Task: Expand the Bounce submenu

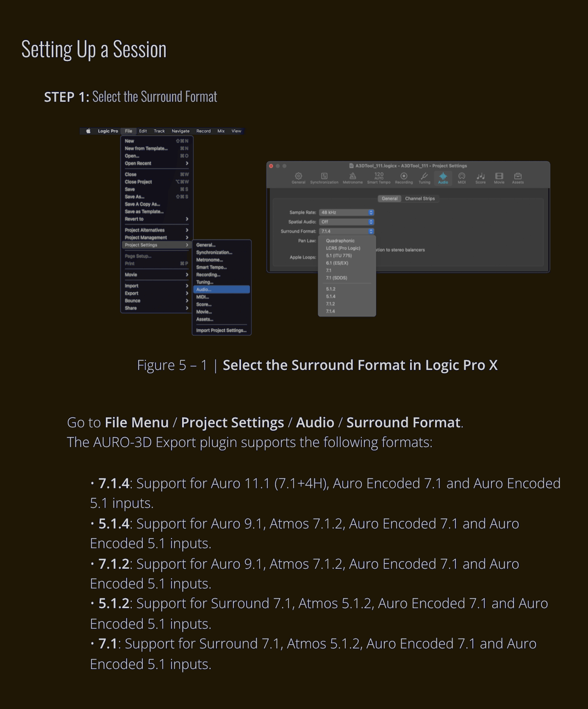Action: click(x=156, y=301)
